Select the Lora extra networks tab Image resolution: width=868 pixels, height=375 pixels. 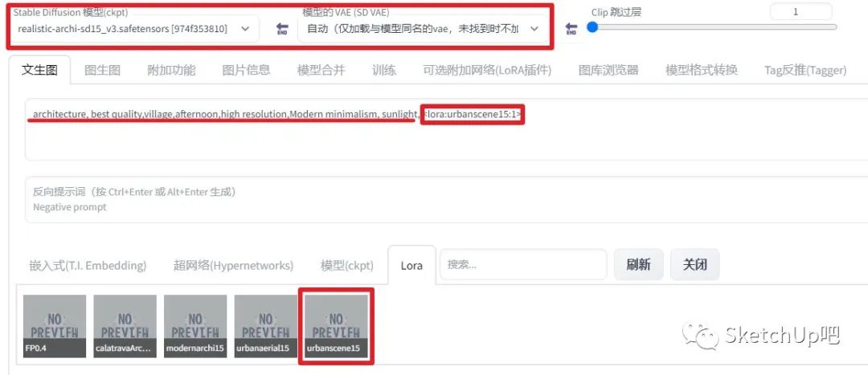point(411,266)
